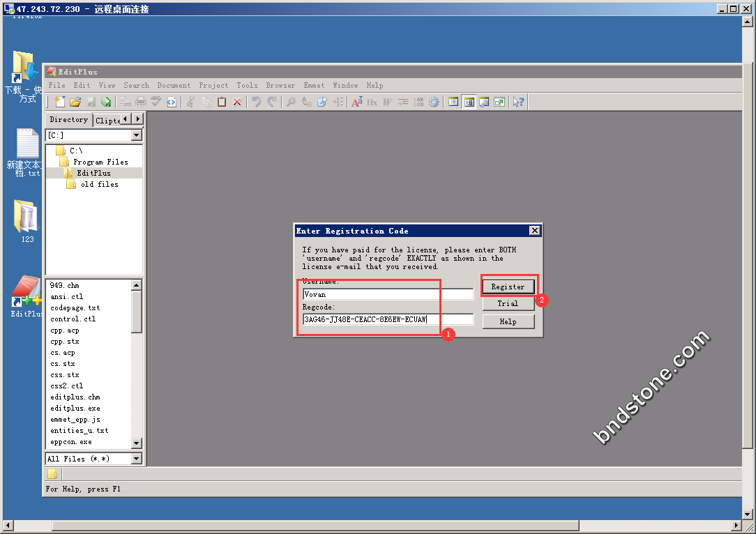The height and width of the screenshot is (534, 756).
Task: Click the Paste clipboard toolbar icon
Action: (222, 102)
